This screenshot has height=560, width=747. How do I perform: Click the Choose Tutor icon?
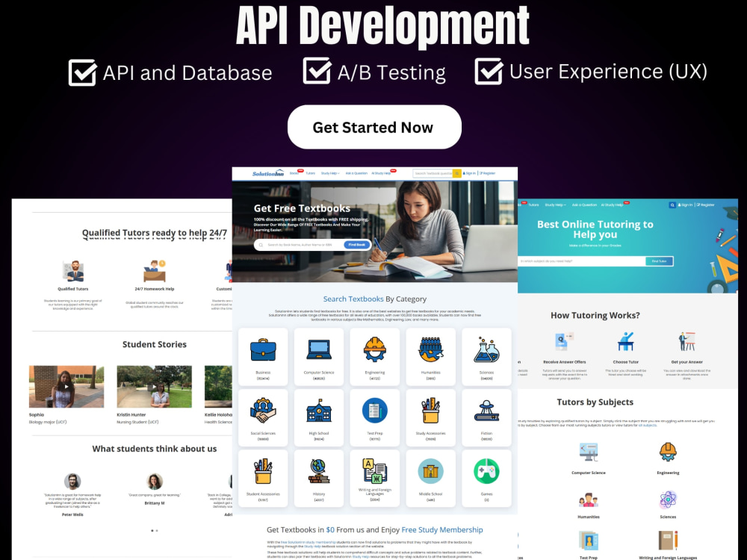(x=625, y=342)
